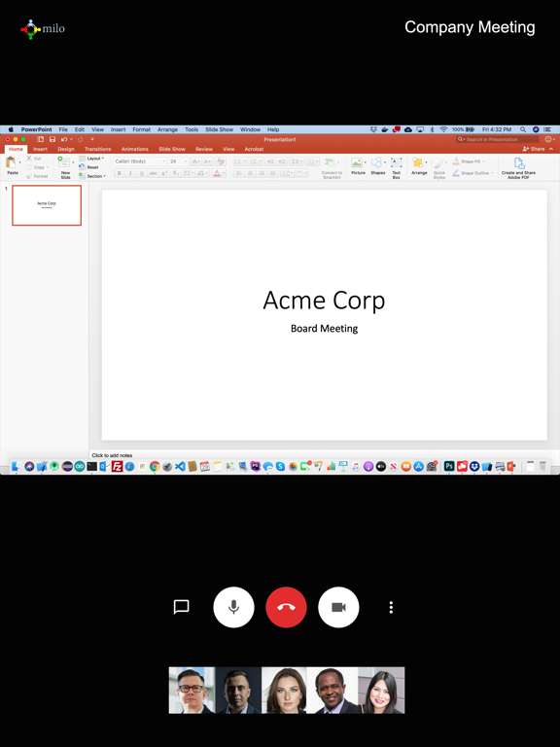Open Photoshop from the dock
The height and width of the screenshot is (747, 560).
coord(449,467)
